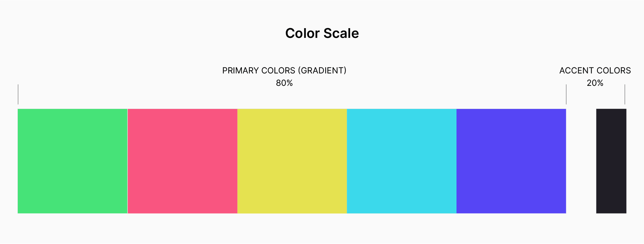The height and width of the screenshot is (244, 644).
Task: Choose the yellow color swatch
Action: pos(292,161)
